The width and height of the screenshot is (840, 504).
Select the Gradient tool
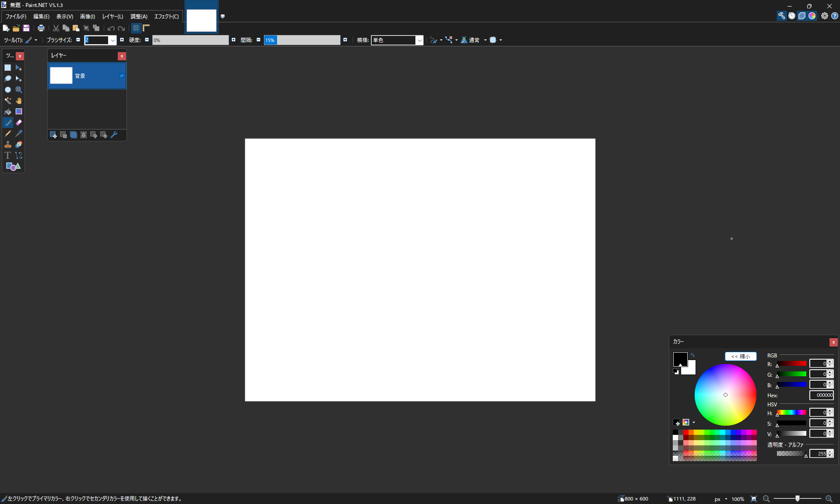(x=19, y=112)
